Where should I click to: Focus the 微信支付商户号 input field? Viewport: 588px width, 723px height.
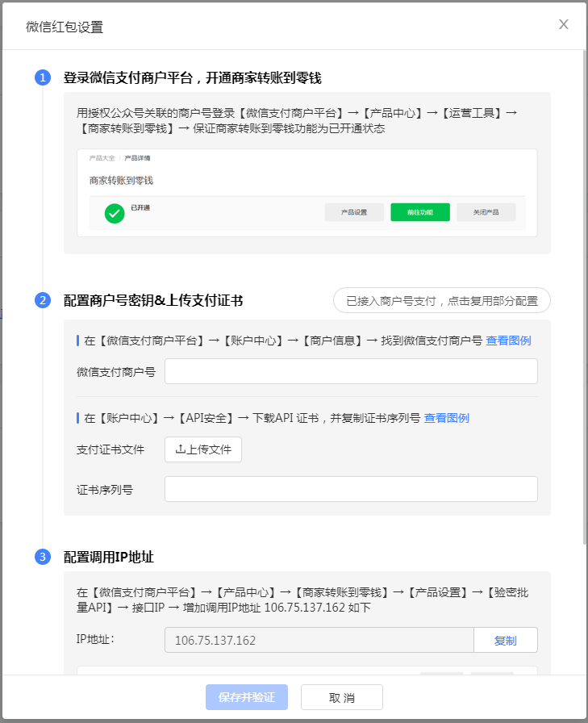click(351, 371)
